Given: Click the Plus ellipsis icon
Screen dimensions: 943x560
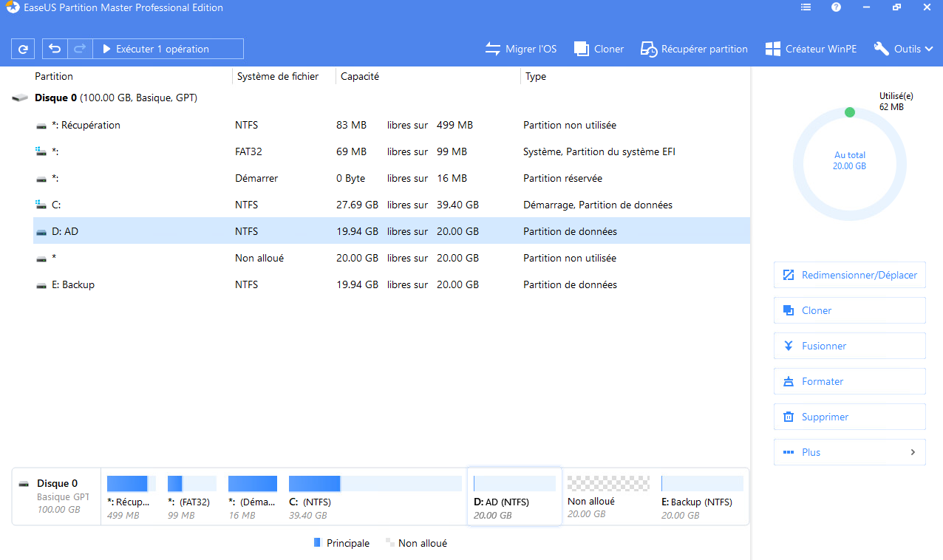Looking at the screenshot, I should click(x=788, y=452).
